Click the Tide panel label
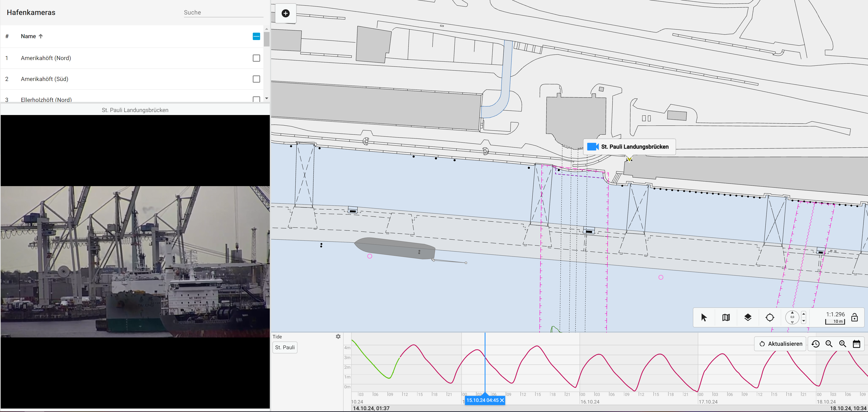The height and width of the screenshot is (412, 868). point(277,337)
